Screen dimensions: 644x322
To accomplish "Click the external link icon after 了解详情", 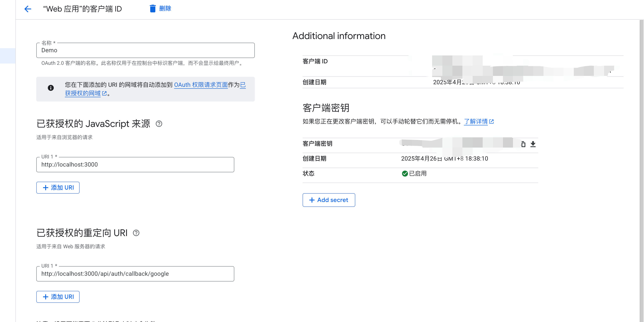I will click(491, 121).
